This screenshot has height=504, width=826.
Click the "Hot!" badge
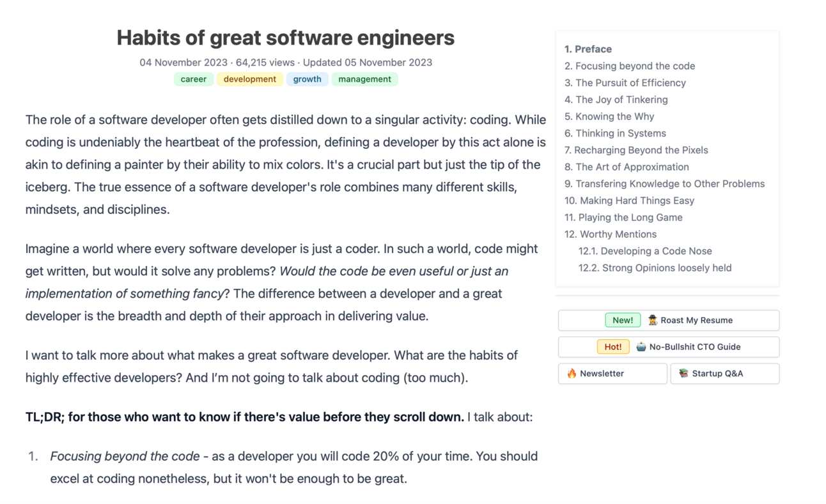(613, 347)
